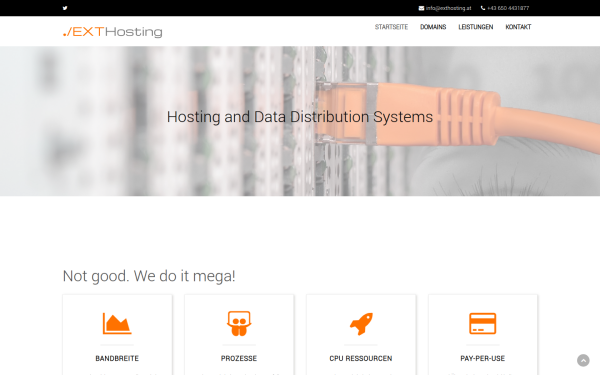This screenshot has height=375, width=600.
Task: Click the Bandbreite area chart icon
Action: click(117, 323)
